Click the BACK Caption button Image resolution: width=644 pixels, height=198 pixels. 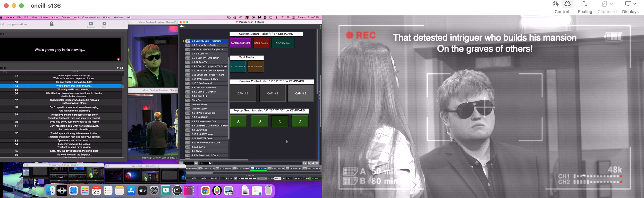tap(261, 43)
